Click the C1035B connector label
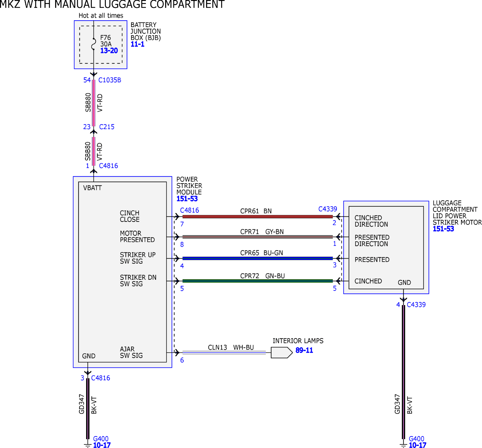Image resolution: width=482 pixels, height=448 pixels. click(110, 80)
